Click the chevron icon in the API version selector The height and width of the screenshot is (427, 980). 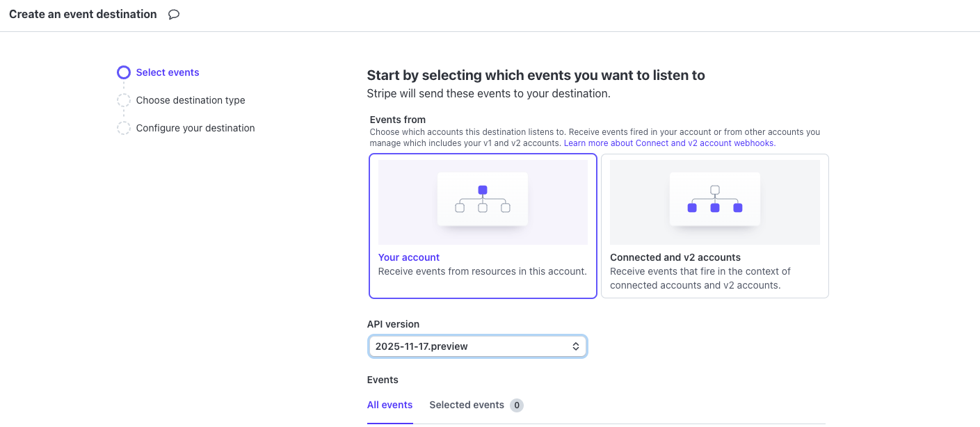click(x=575, y=346)
